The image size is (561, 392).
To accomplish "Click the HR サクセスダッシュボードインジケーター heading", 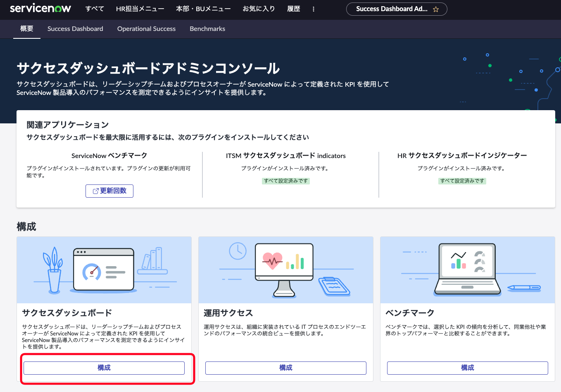I will (x=462, y=156).
